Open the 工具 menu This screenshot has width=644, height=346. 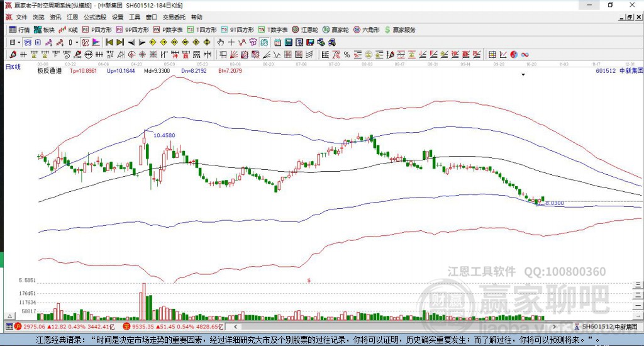pyautogui.click(x=135, y=17)
